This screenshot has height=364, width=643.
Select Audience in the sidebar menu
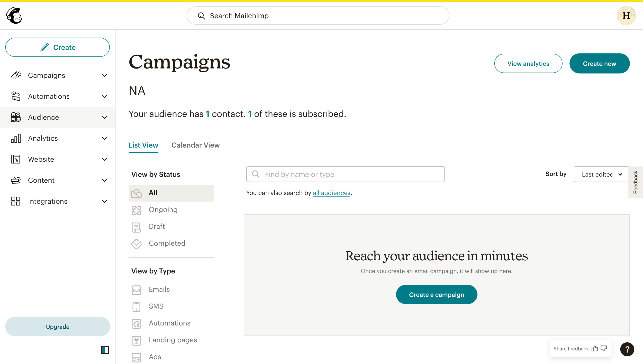coord(58,117)
